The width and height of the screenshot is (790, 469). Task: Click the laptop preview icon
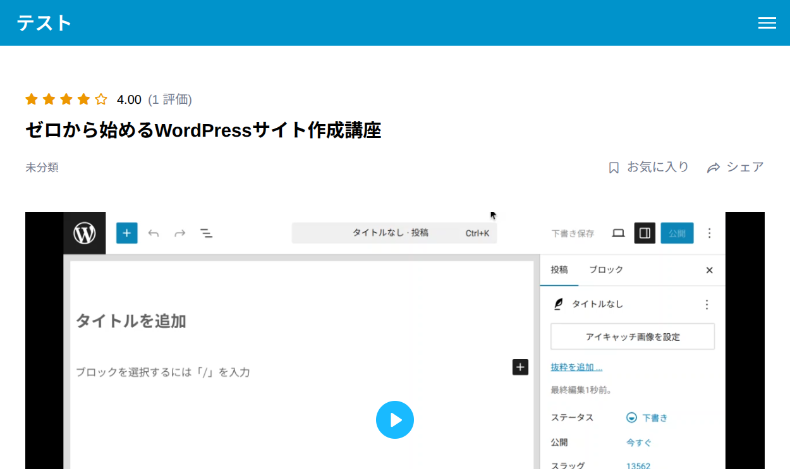click(x=618, y=233)
